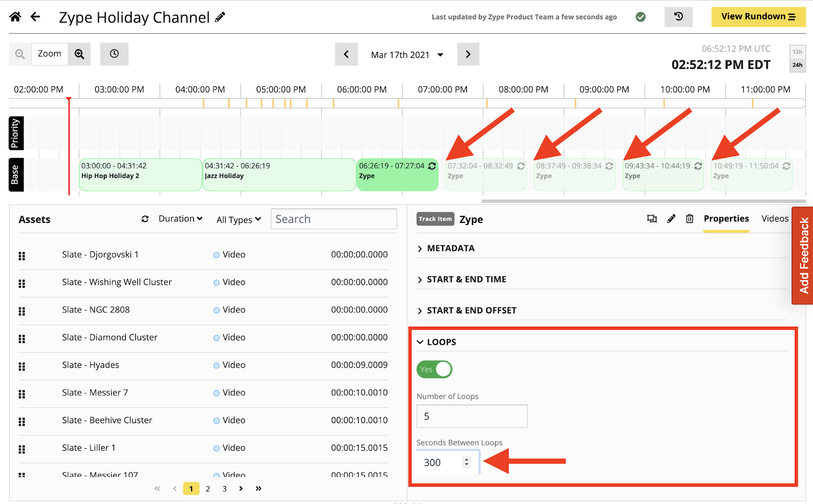Click the track item screens icon
Viewport: 813px width, 504px height.
tap(652, 219)
